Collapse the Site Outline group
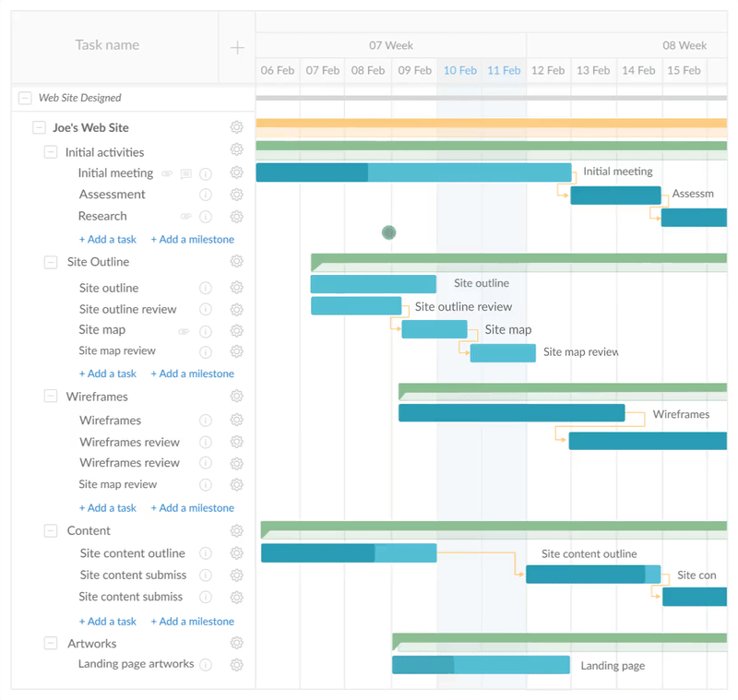The width and height of the screenshot is (738, 700). coord(51,262)
